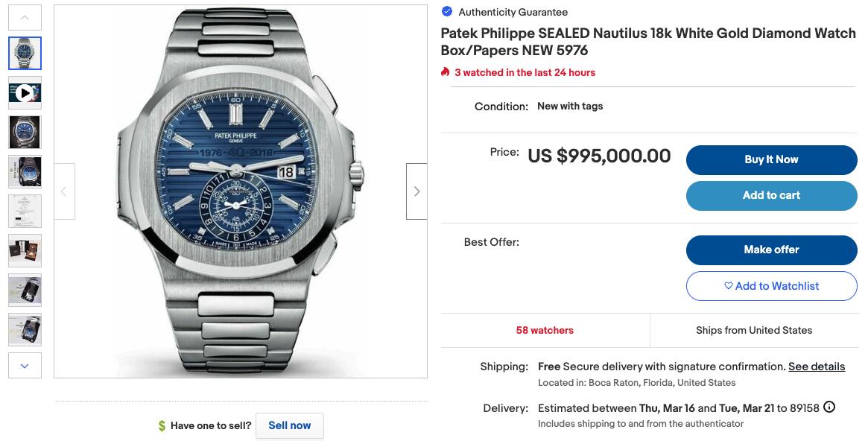The height and width of the screenshot is (441, 868).
Task: Select the papers document thumbnail
Action: (x=25, y=212)
